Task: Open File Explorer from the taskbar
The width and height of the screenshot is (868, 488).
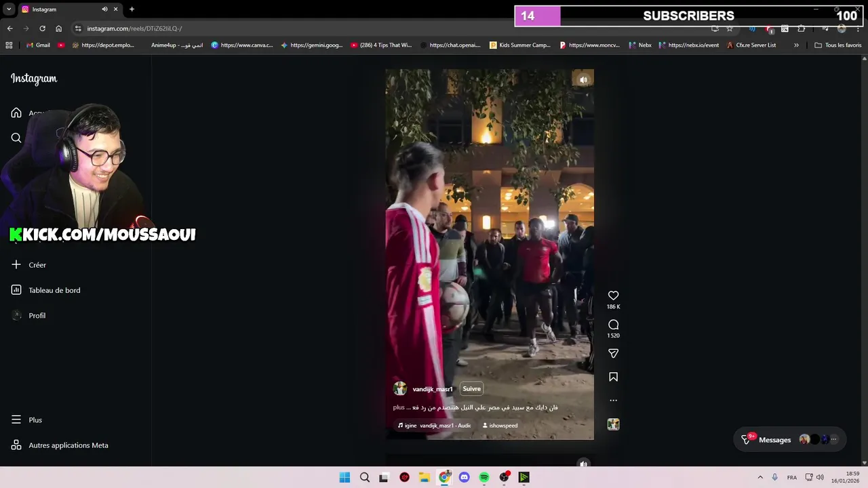Action: click(425, 477)
